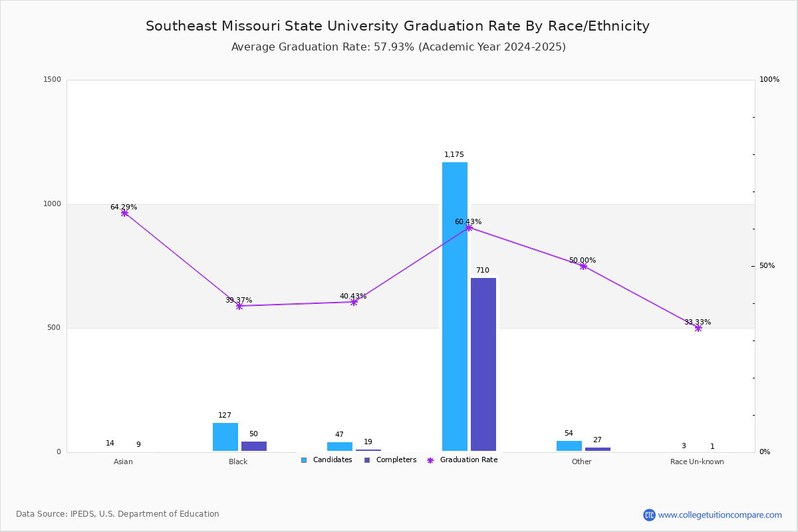The width and height of the screenshot is (798, 532).
Task: Select the Asian 64.29% data point marker
Action: point(124,213)
